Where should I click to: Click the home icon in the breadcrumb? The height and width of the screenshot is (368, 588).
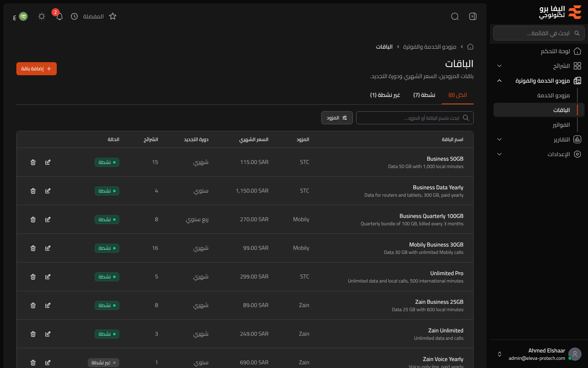click(x=470, y=47)
